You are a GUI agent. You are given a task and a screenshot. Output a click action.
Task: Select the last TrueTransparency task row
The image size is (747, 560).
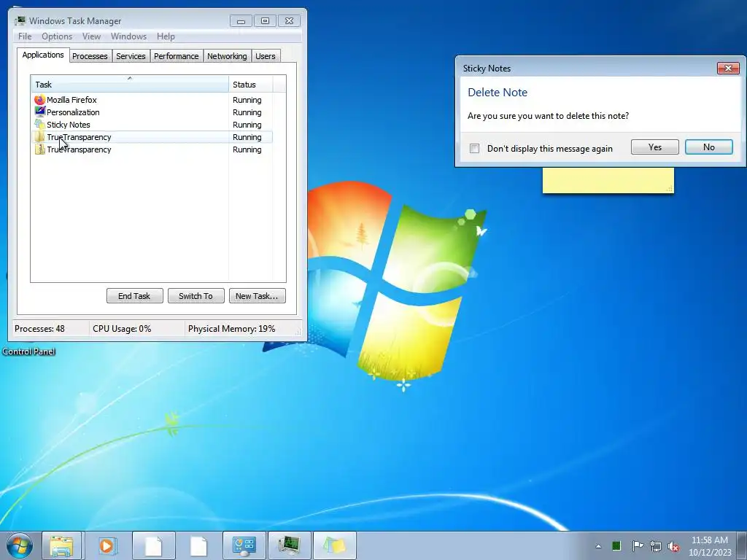pyautogui.click(x=152, y=149)
